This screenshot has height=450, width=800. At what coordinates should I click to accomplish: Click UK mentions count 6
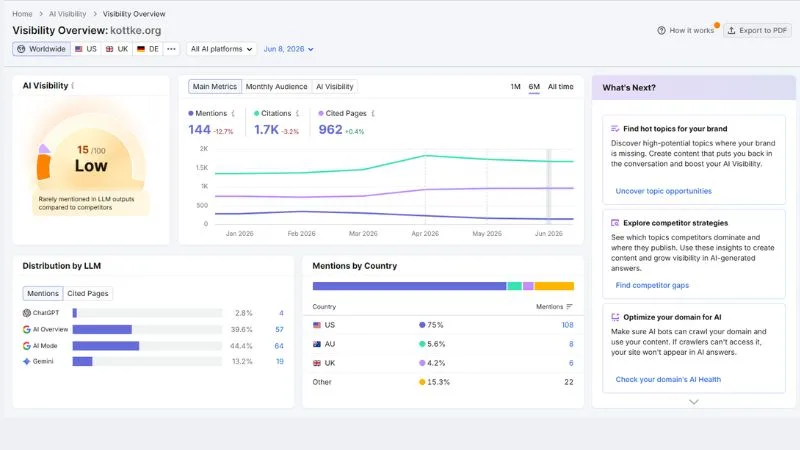tap(571, 363)
